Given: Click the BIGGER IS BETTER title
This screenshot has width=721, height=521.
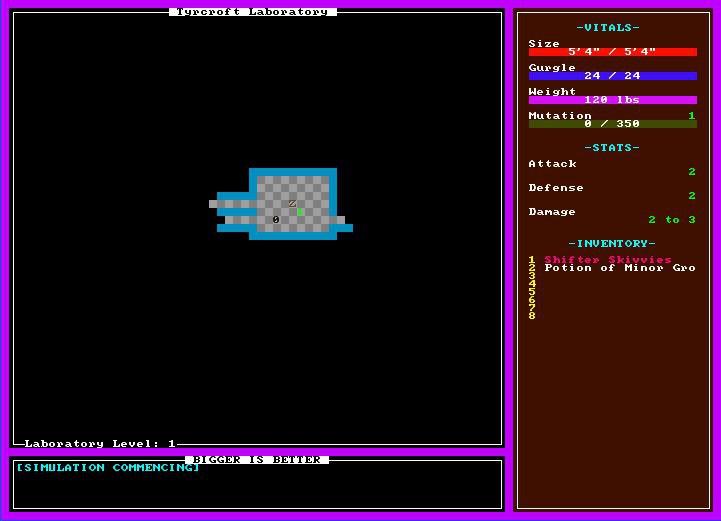Looking at the screenshot, I should click(x=257, y=459).
